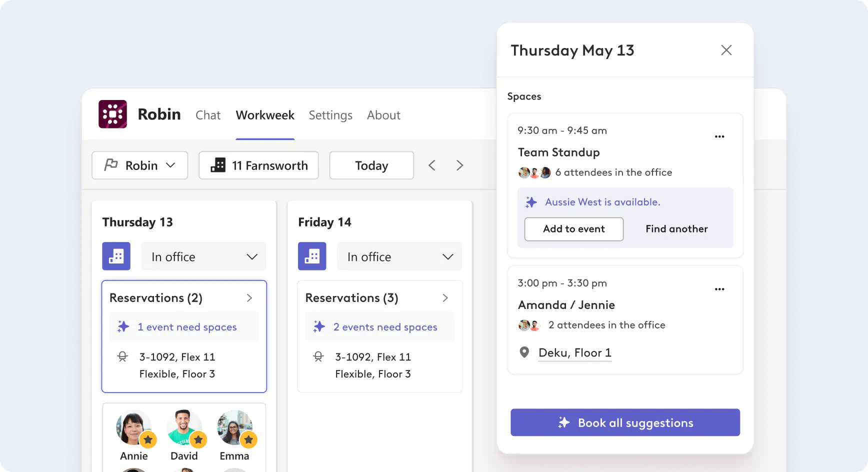Click the Book all suggestions button
868x472 pixels.
coord(625,422)
